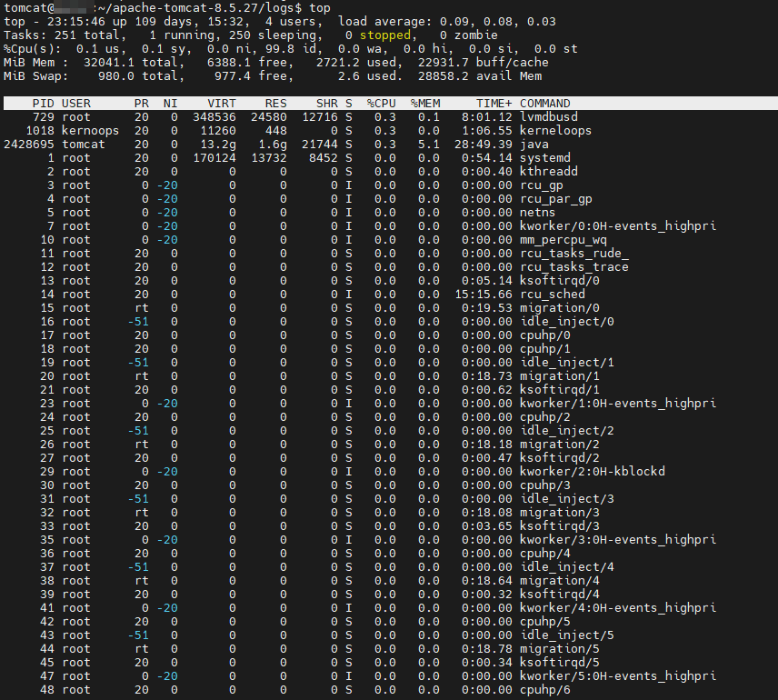This screenshot has width=778, height=700.
Task: Click the 'top' command in the prompt line
Action: click(320, 8)
